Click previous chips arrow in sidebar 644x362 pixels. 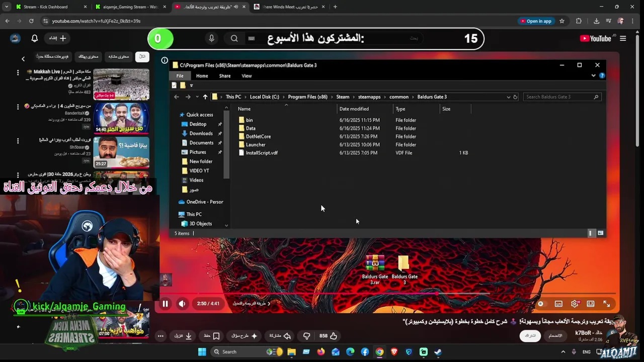[x=23, y=59]
